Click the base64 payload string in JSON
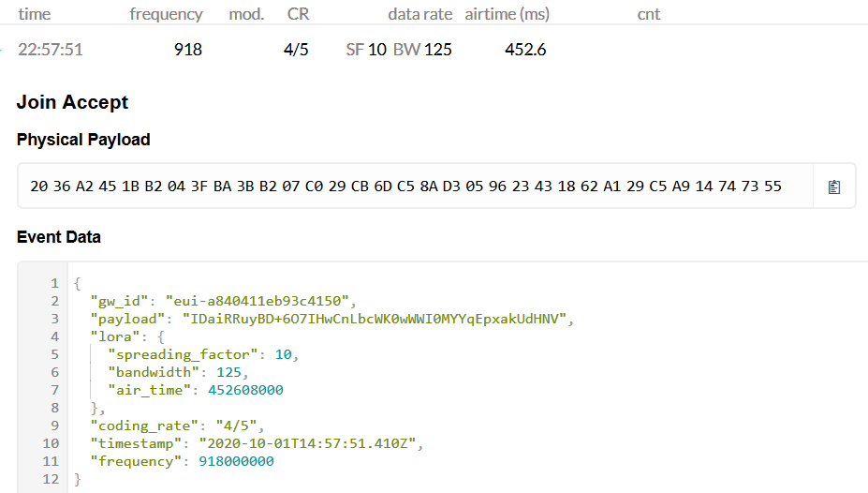This screenshot has width=868, height=493. 375,319
